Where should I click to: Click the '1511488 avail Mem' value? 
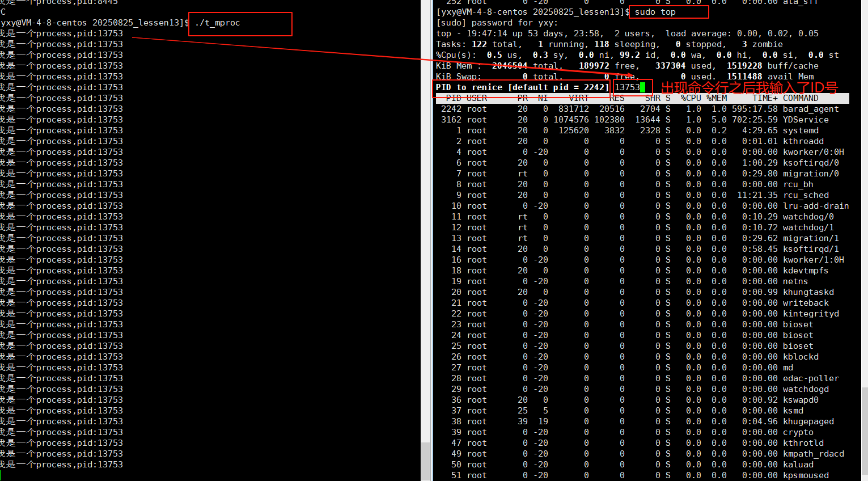click(x=770, y=77)
